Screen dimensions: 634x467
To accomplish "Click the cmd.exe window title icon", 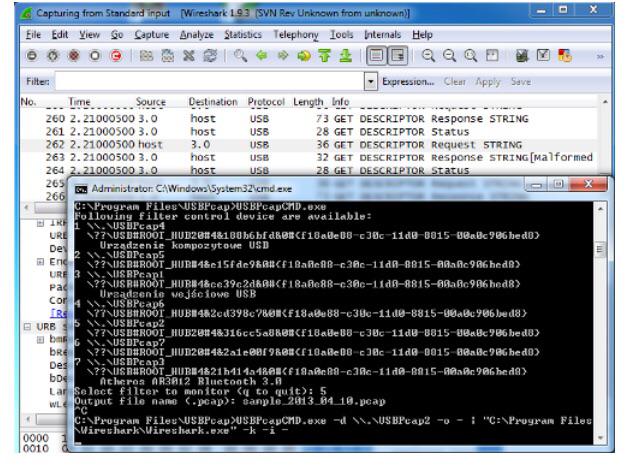I will click(x=81, y=189).
